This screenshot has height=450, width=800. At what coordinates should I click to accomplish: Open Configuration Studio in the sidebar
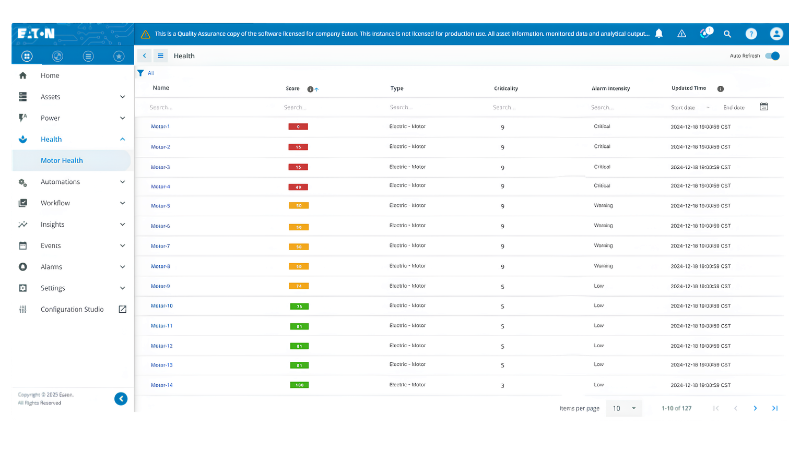click(x=71, y=309)
